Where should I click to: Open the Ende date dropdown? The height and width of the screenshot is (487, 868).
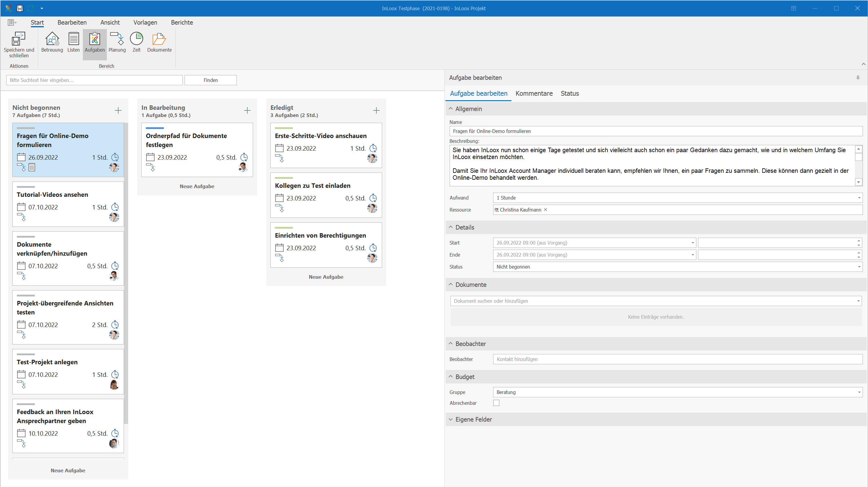[693, 255]
